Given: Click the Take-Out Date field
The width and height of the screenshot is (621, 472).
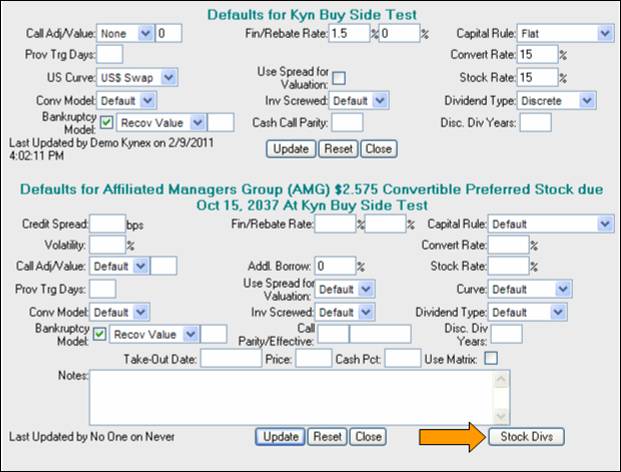Looking at the screenshot, I should [231, 359].
